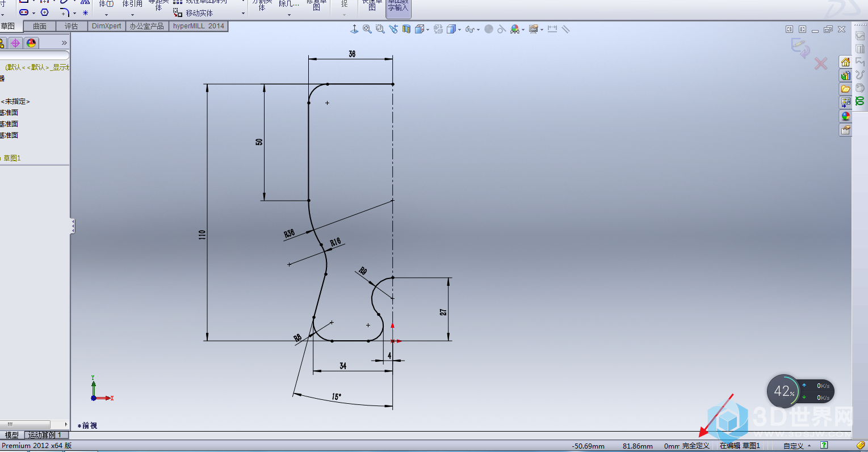Click the Edit Appearance color ball icon
Viewport: 868px width, 452px height.
pyautogui.click(x=514, y=29)
